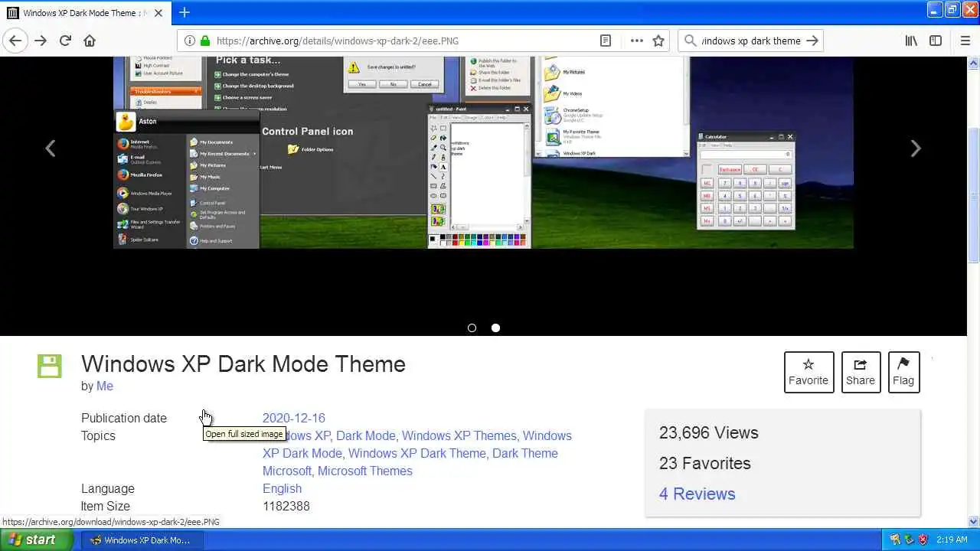
Task: Open the Library history and bookmarks icon
Action: coord(911,41)
